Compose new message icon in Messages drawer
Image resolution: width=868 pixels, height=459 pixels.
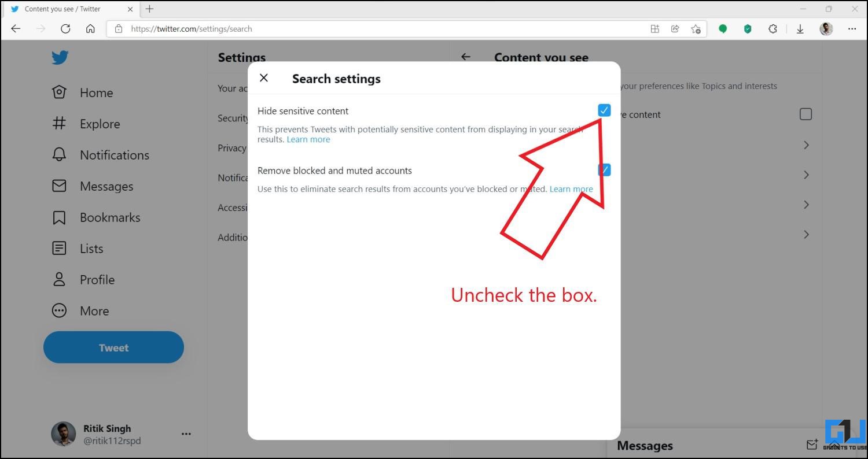812,445
